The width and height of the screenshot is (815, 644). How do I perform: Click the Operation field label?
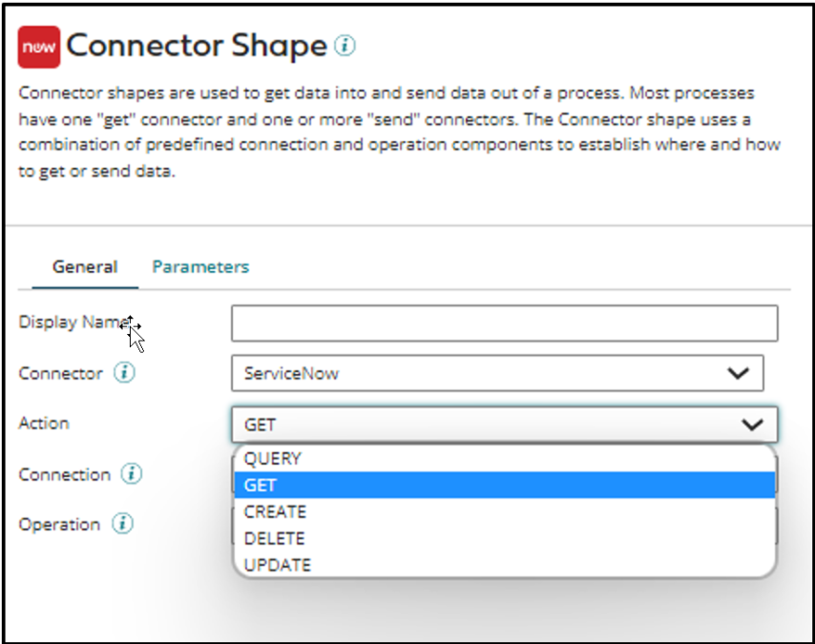[59, 524]
